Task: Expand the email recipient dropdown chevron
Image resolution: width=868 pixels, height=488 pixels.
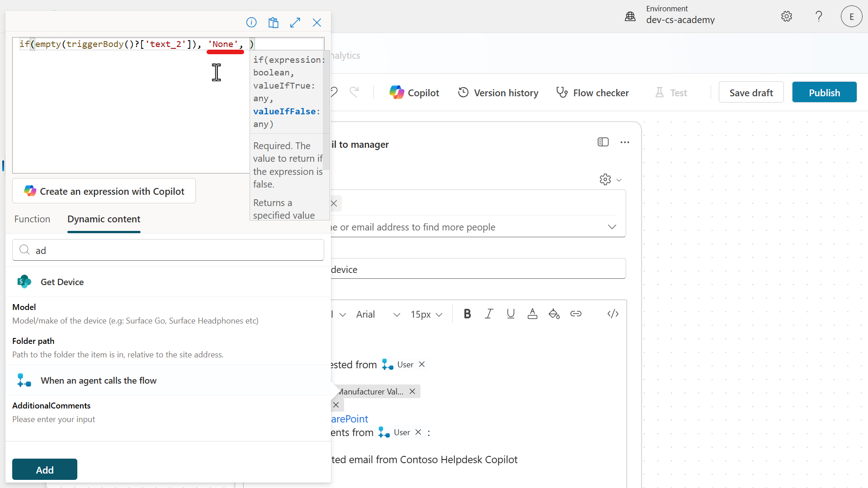Action: tap(612, 227)
